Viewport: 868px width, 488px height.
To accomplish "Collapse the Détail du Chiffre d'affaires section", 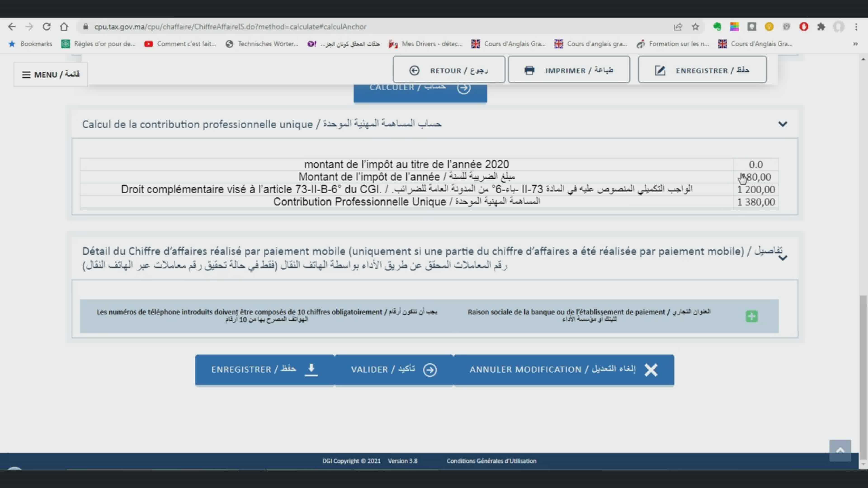I will point(782,258).
